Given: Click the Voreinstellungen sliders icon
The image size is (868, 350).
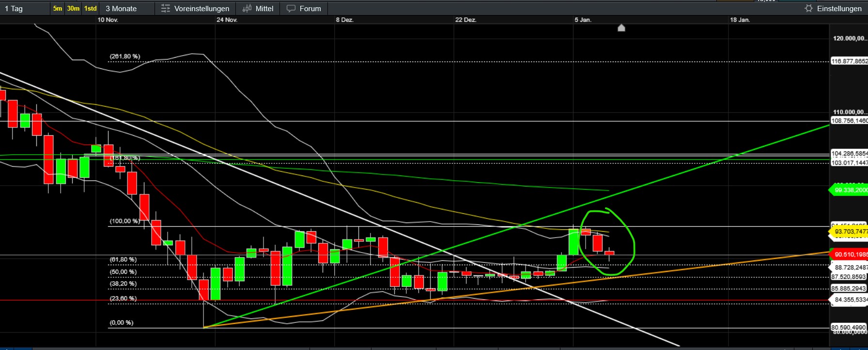Looking at the screenshot, I should tap(166, 9).
